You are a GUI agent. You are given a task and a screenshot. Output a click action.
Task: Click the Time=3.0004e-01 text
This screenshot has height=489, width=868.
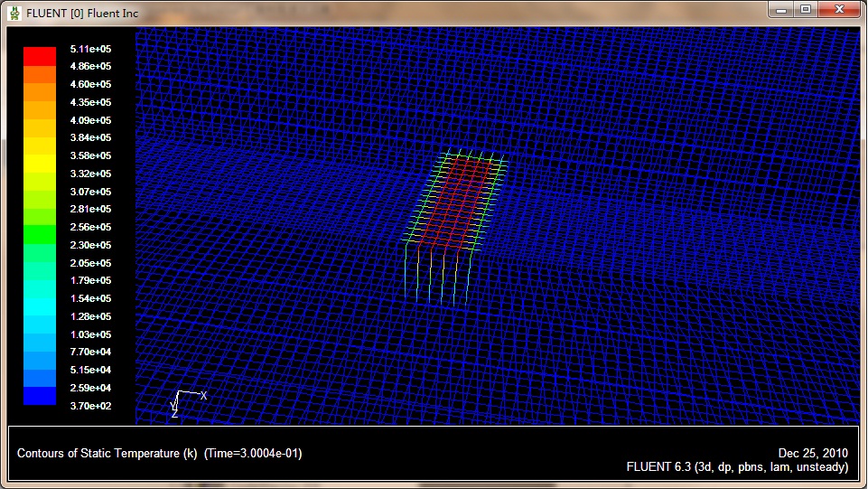coord(254,453)
